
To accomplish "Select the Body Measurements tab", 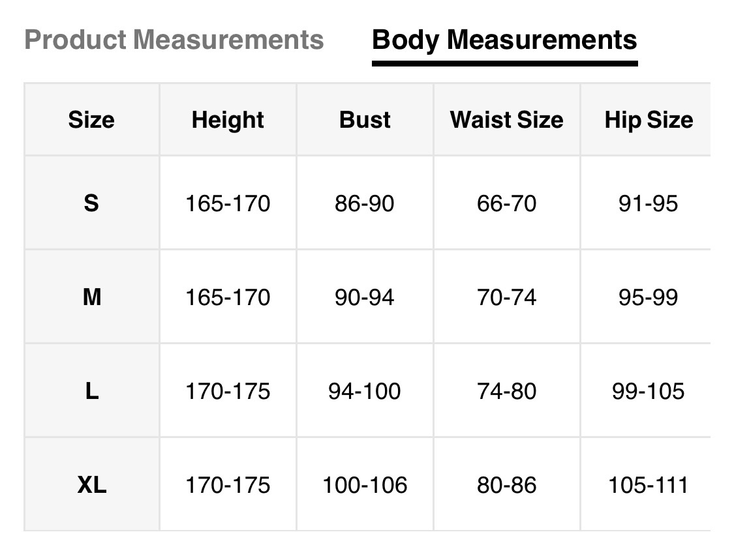I will [504, 40].
